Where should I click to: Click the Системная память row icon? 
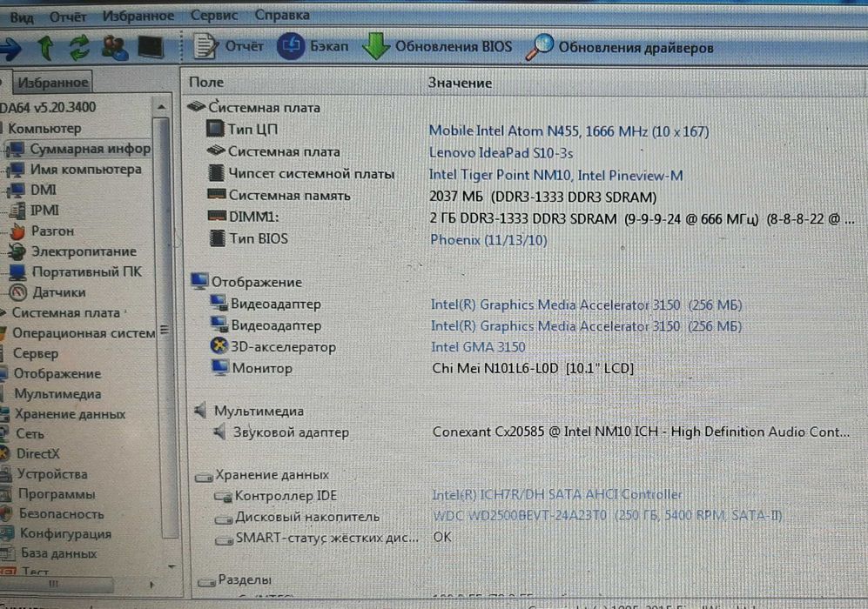click(x=217, y=194)
